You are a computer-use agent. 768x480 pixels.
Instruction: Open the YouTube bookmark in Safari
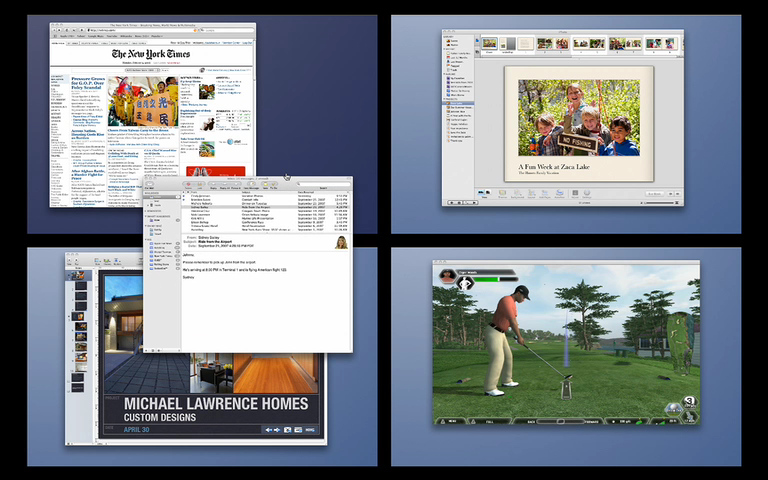(x=112, y=36)
